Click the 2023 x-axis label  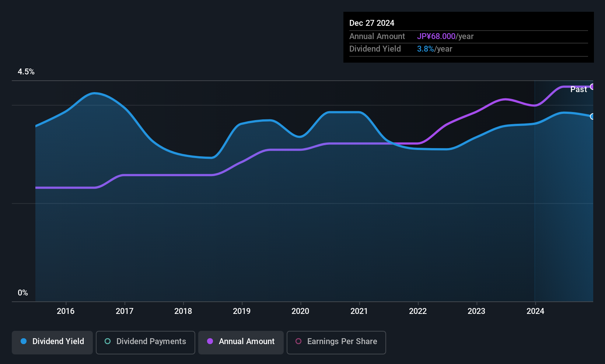click(476, 311)
